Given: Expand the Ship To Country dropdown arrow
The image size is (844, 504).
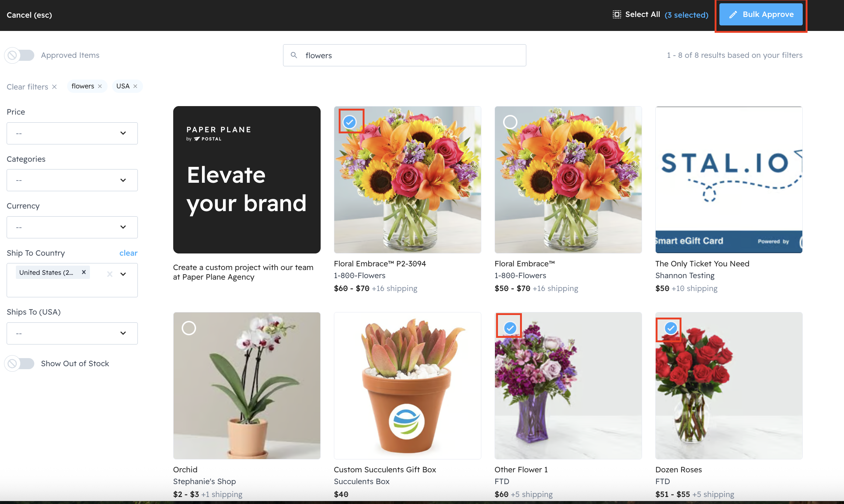Looking at the screenshot, I should coord(123,274).
